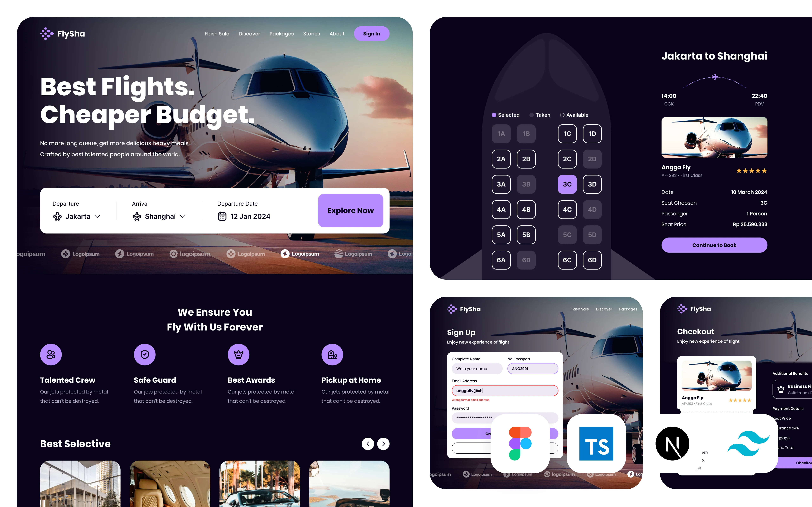Open the Stories menu item
812x507 pixels.
pyautogui.click(x=312, y=33)
